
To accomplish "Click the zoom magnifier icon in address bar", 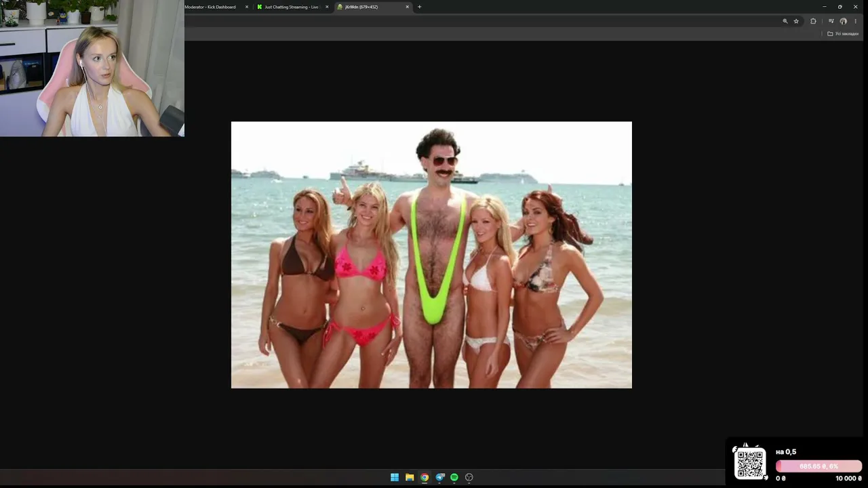I will click(x=785, y=21).
